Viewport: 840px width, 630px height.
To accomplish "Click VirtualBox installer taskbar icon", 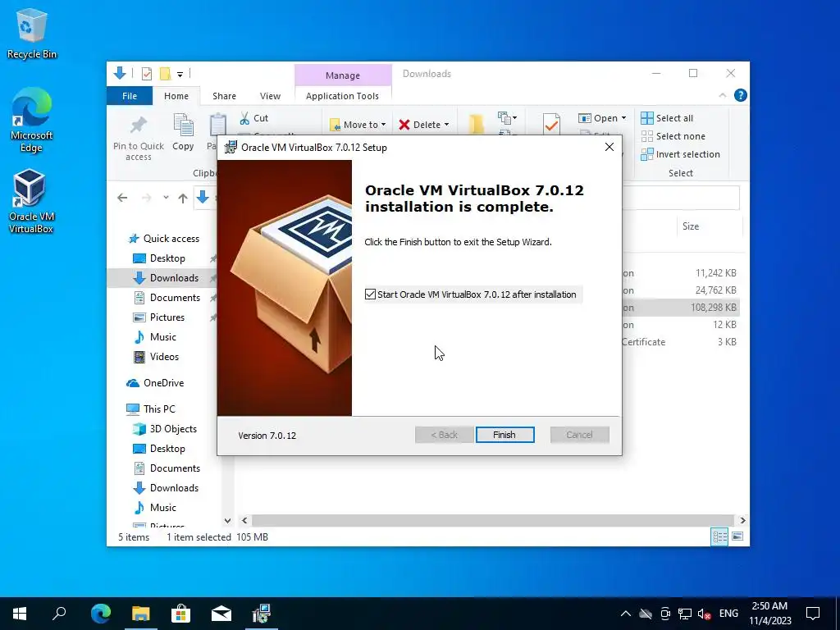I will coord(262,614).
